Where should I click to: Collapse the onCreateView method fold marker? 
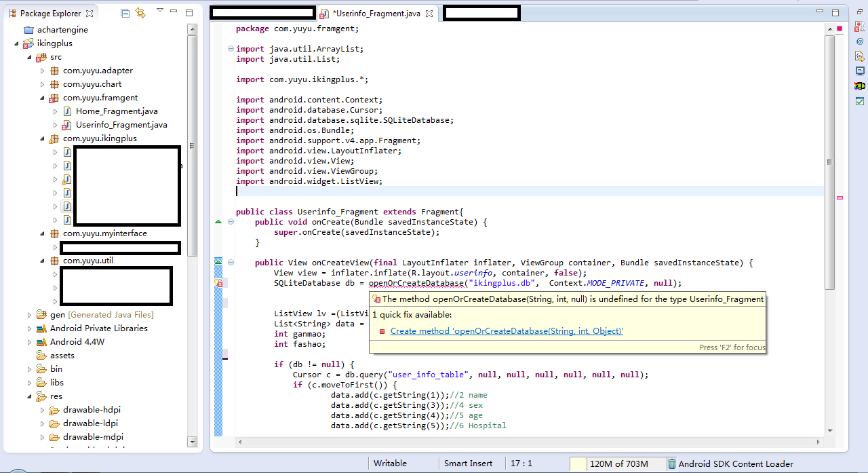pos(231,263)
